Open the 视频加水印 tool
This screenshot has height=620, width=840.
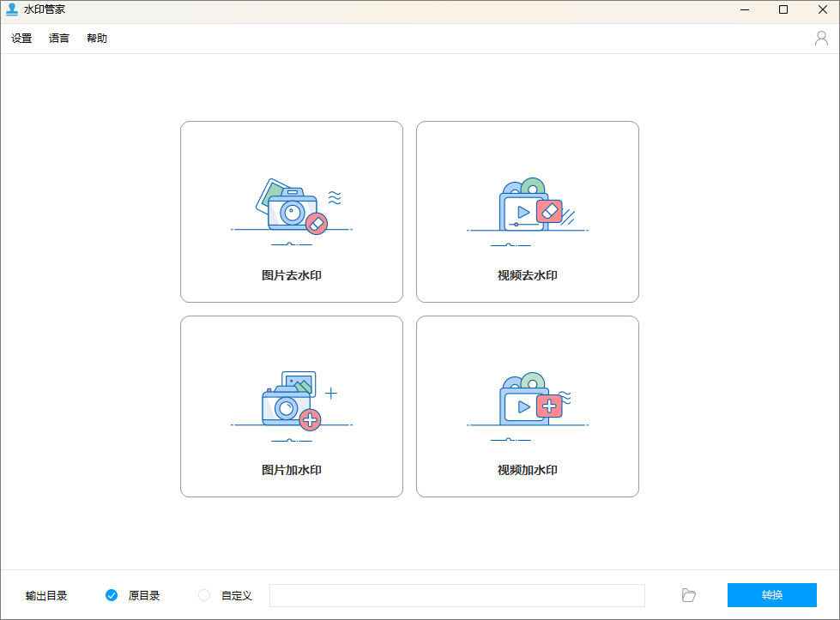coord(527,406)
